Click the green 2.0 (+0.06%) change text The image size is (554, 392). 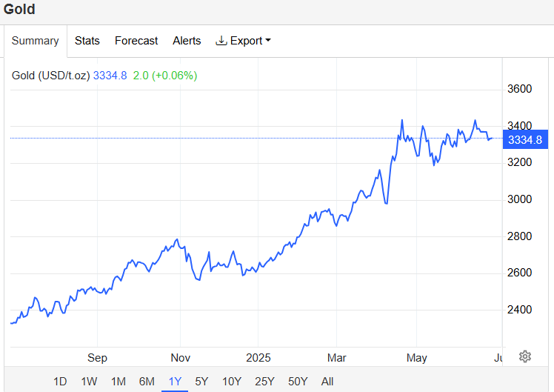[165, 76]
